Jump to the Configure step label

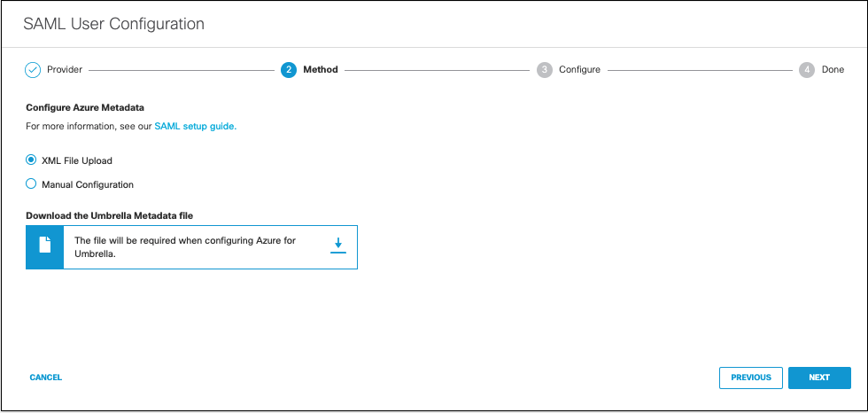tap(579, 70)
